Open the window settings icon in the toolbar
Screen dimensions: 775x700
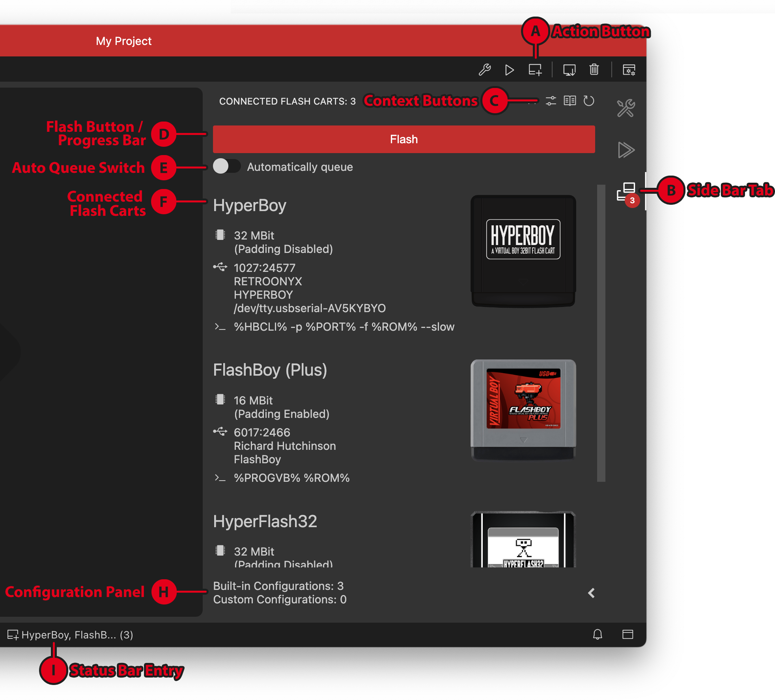pyautogui.click(x=629, y=70)
